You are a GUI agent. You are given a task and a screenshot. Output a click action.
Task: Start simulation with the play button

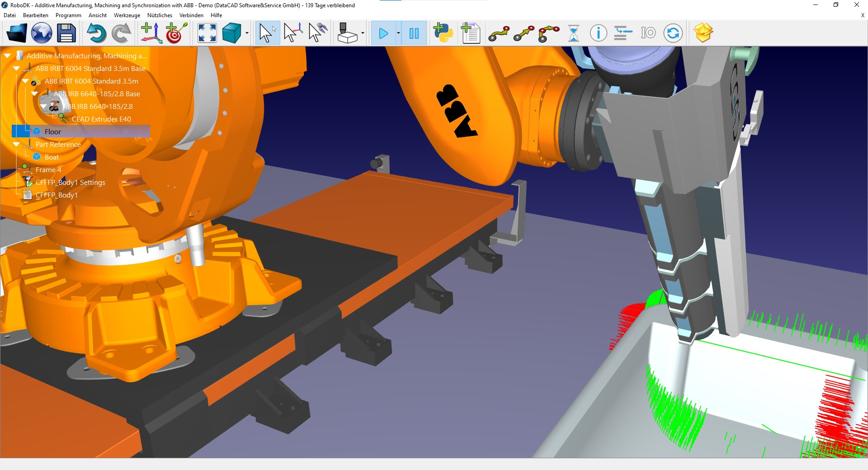[x=383, y=33]
